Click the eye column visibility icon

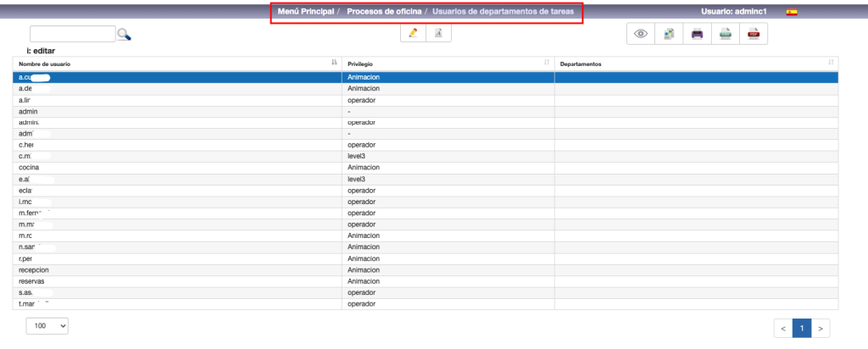[641, 34]
